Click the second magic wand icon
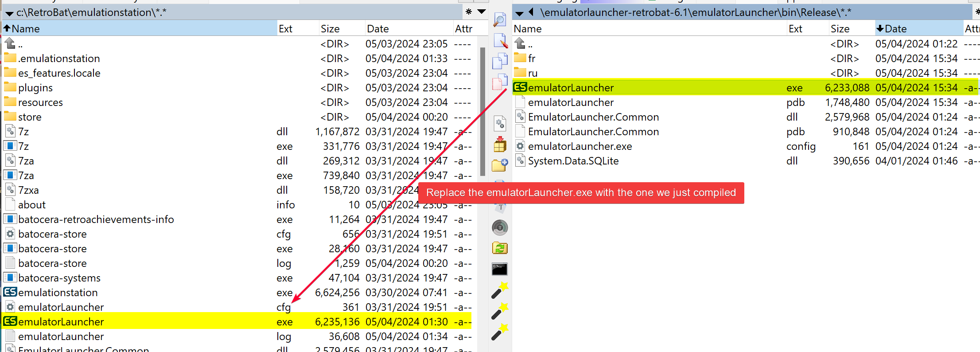 click(x=500, y=311)
